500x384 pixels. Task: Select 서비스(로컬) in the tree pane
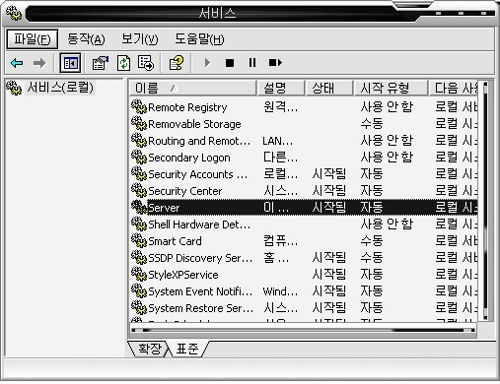coord(60,87)
